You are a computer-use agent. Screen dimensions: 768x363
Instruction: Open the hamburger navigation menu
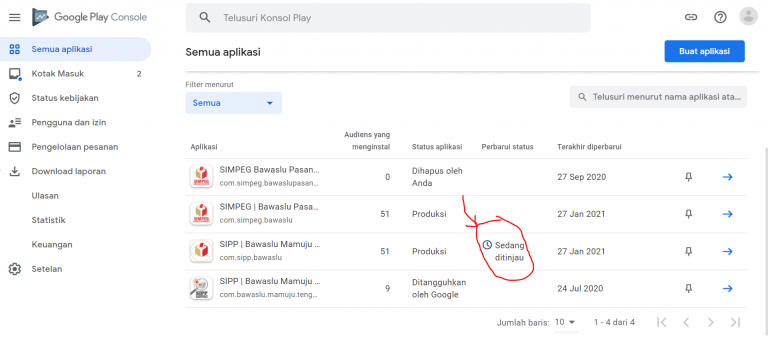(x=15, y=18)
